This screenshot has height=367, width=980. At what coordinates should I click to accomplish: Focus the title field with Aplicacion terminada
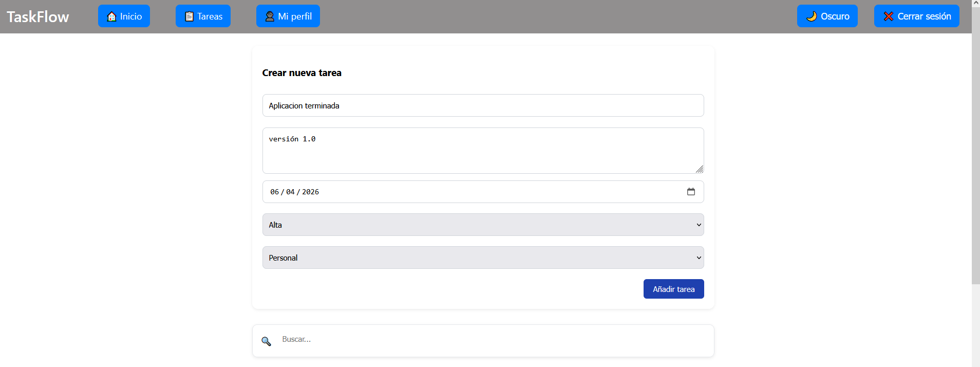(483, 105)
